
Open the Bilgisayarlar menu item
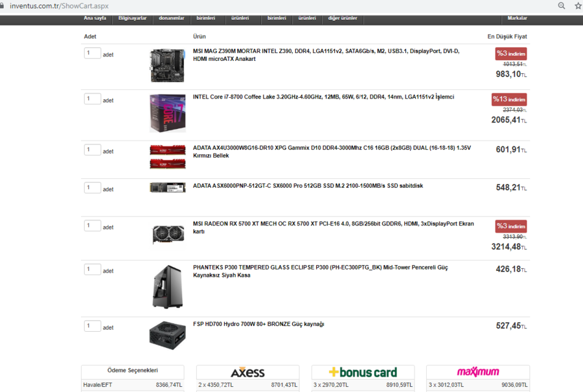pyautogui.click(x=132, y=18)
